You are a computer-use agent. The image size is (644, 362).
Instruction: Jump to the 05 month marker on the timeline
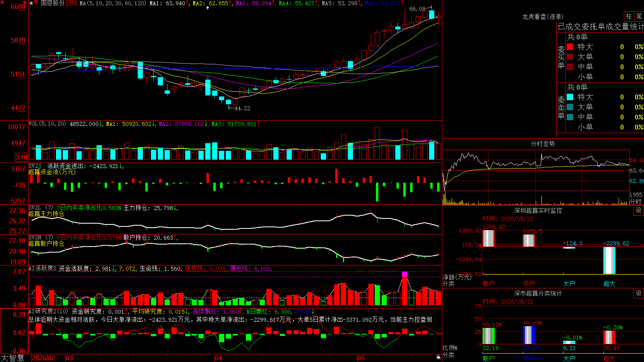click(x=361, y=358)
